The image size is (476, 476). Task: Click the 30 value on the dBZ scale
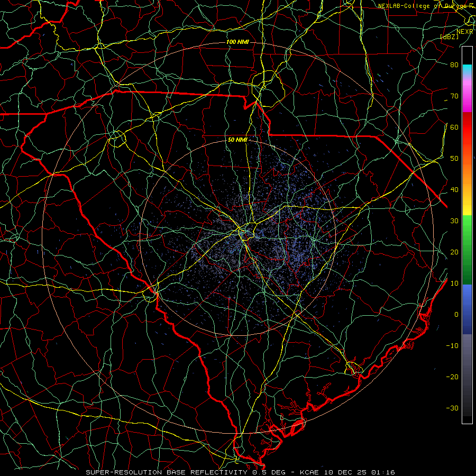pyautogui.click(x=454, y=221)
